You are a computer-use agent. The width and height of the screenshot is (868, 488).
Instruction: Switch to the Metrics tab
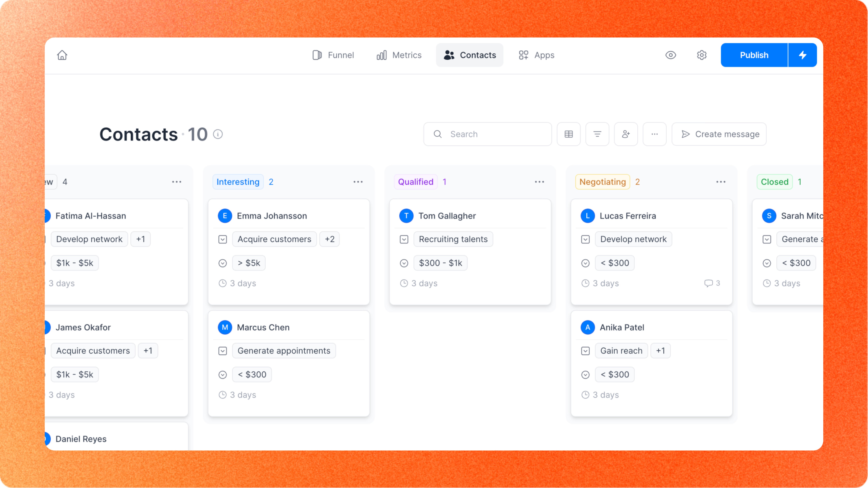click(x=399, y=55)
